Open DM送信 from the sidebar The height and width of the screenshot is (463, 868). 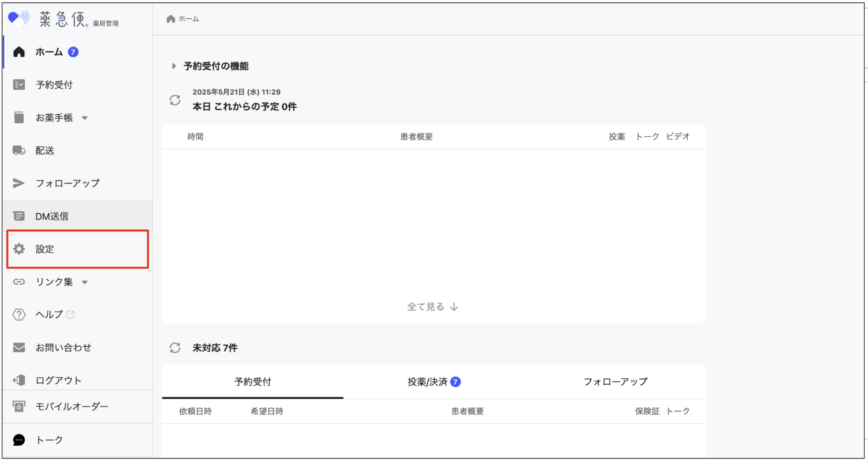19,216
